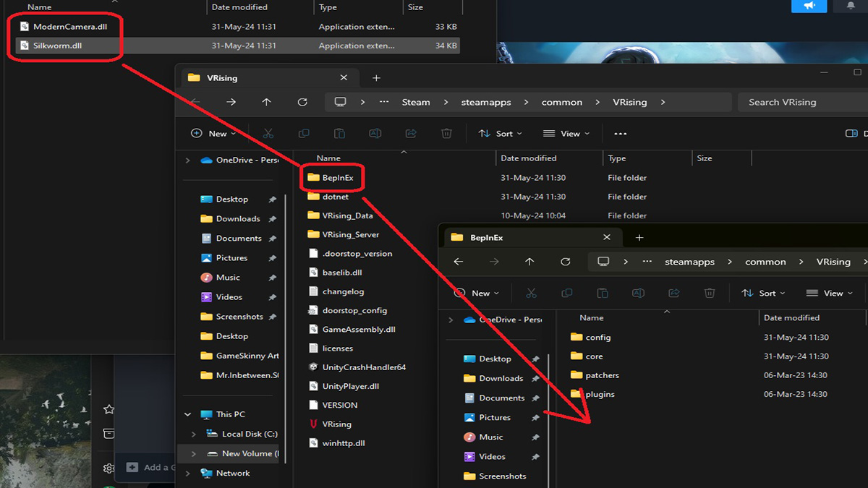Select the Paste icon in the BepInEx toolbar
Image resolution: width=868 pixels, height=488 pixels.
603,293
